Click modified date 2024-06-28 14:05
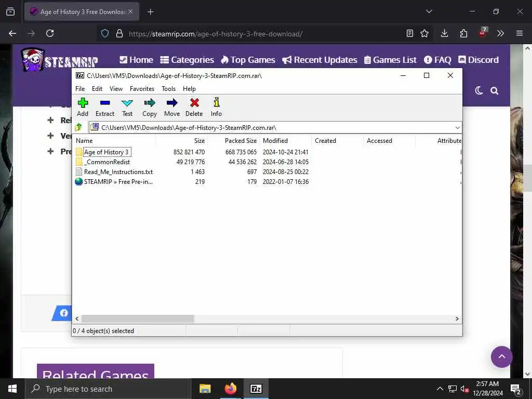532x399 pixels. coord(286,162)
